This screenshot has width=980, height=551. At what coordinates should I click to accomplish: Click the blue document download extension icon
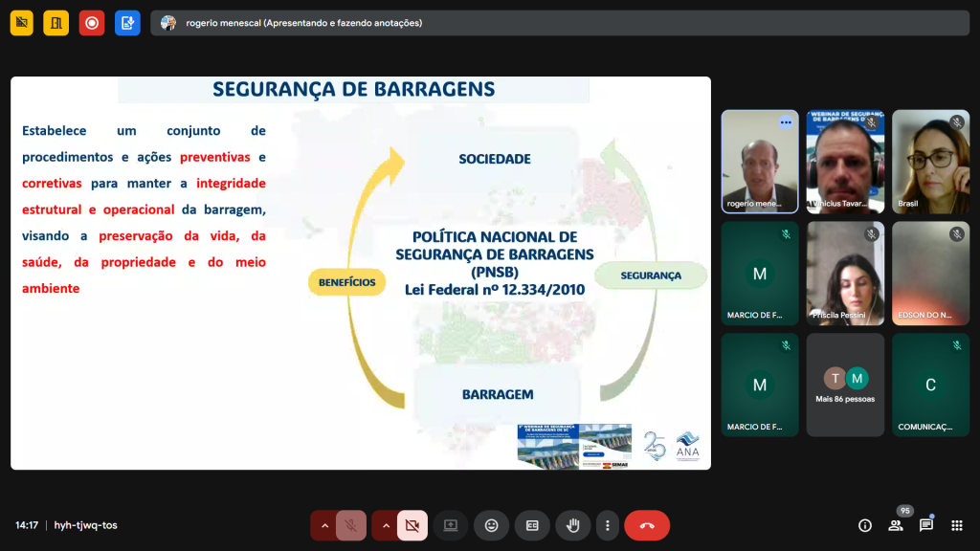tap(127, 23)
